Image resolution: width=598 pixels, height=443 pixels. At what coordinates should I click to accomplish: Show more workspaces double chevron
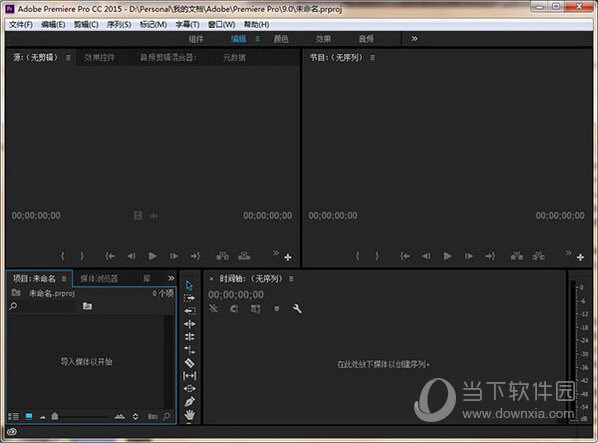415,39
